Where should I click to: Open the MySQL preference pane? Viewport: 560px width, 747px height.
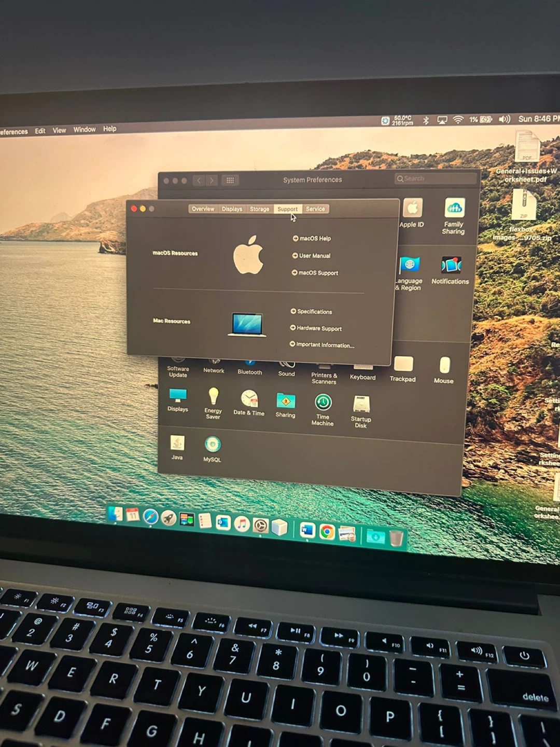pos(212,445)
